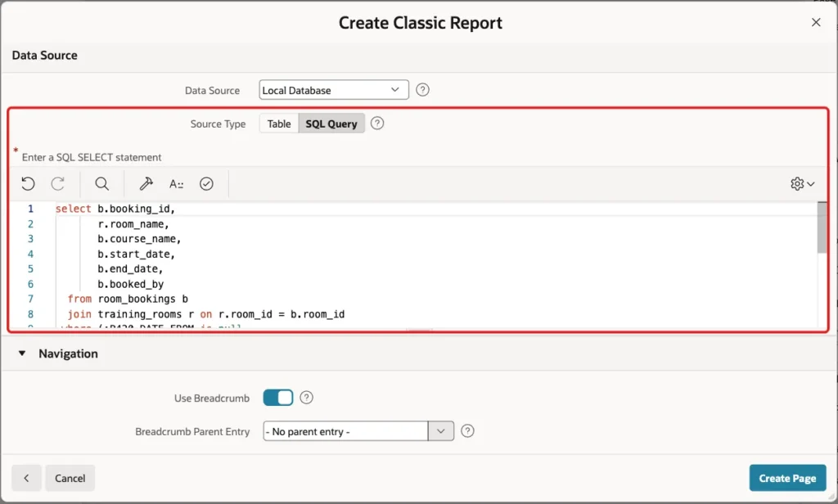
Task: Click the Data Source section heading
Action: pos(44,55)
